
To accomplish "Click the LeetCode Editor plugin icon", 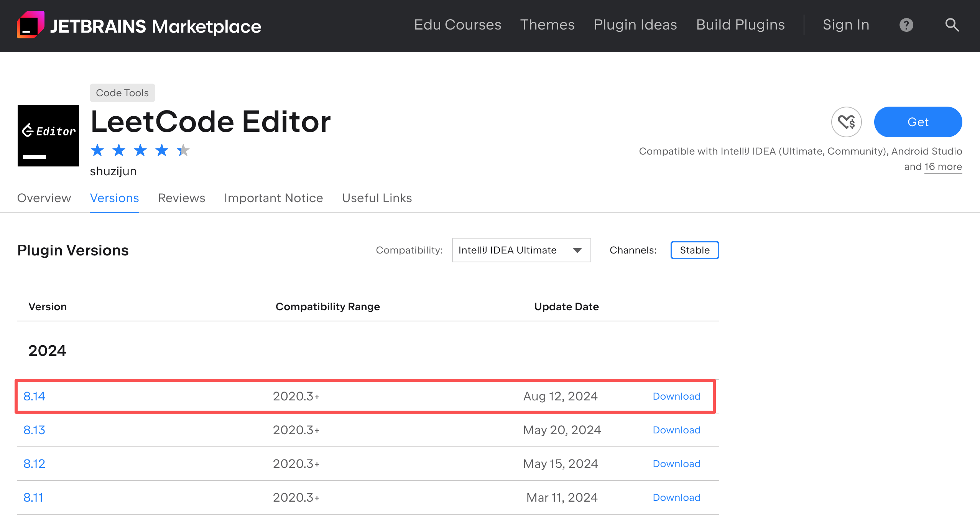I will point(48,136).
